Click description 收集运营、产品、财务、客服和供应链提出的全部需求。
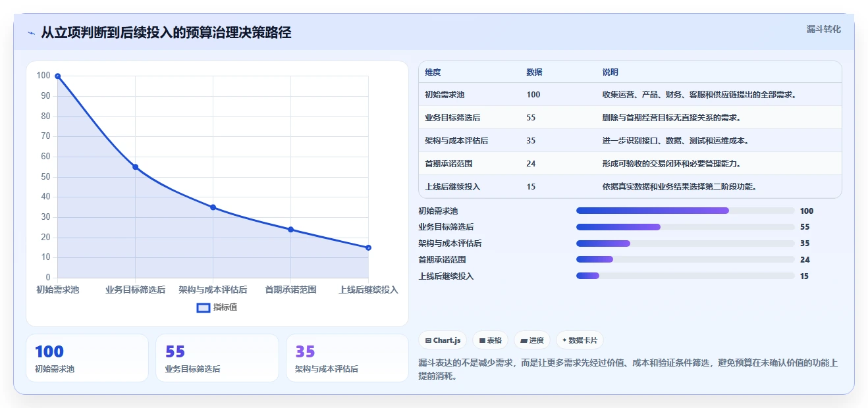The height and width of the screenshot is (408, 868). [x=701, y=95]
